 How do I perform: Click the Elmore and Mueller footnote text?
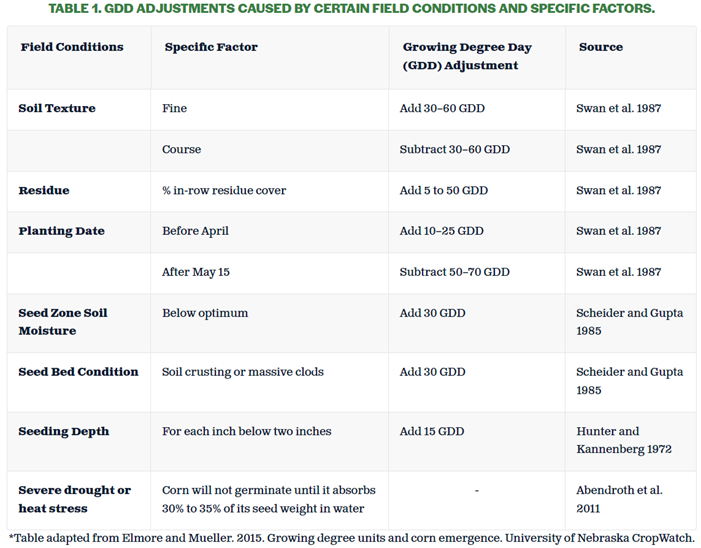point(351,537)
